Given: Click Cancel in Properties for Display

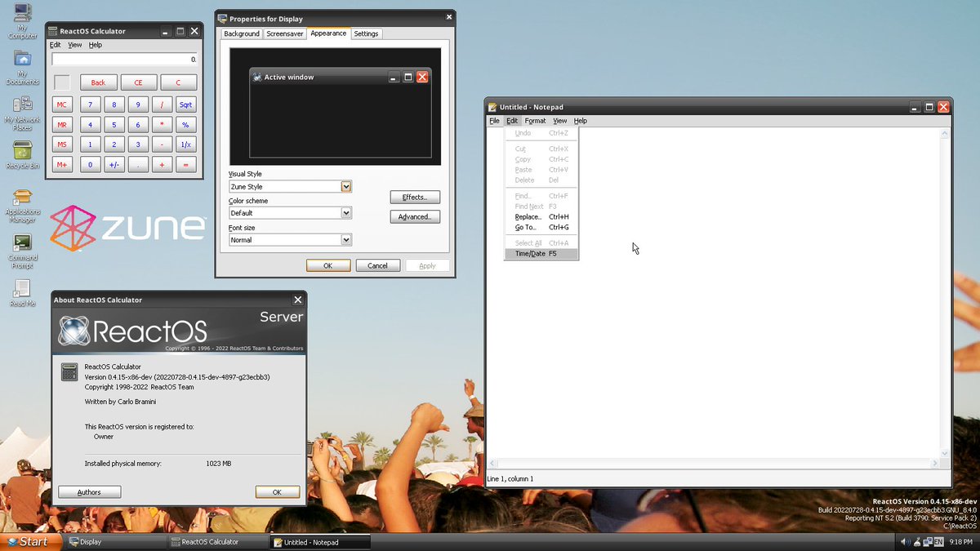Looking at the screenshot, I should [377, 265].
